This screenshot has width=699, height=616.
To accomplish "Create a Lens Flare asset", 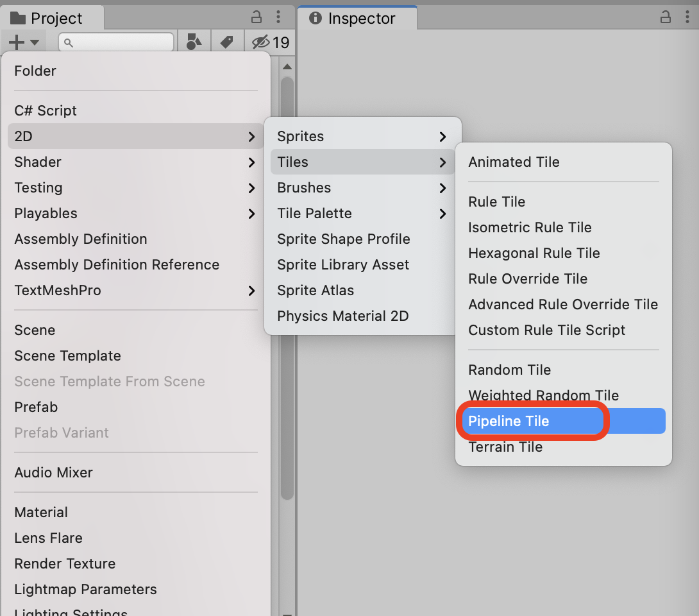I will click(135, 538).
